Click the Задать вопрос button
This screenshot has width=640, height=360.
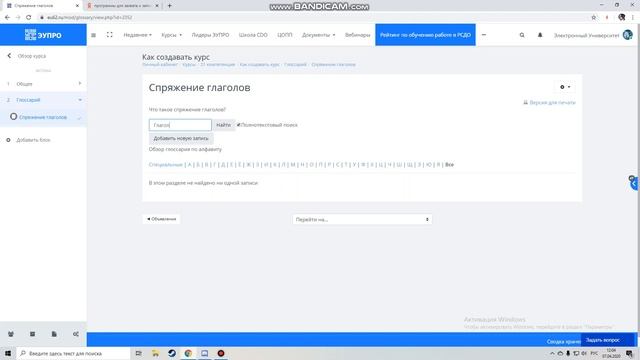pyautogui.click(x=602, y=340)
